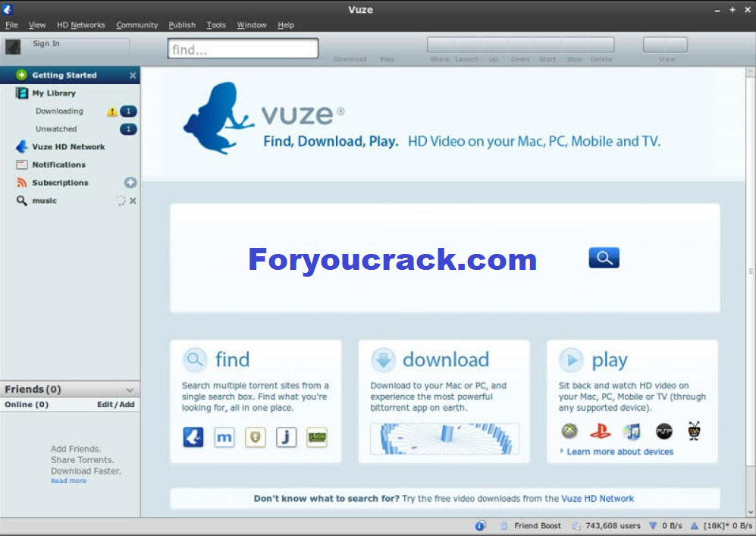Click the user avatar icon beside Sign In
The height and width of the screenshot is (536, 756).
point(13,47)
